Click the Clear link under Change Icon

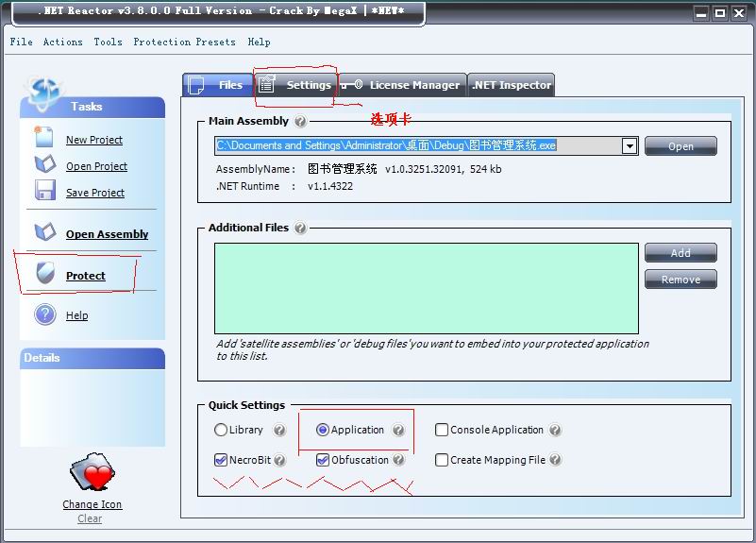pyautogui.click(x=90, y=518)
